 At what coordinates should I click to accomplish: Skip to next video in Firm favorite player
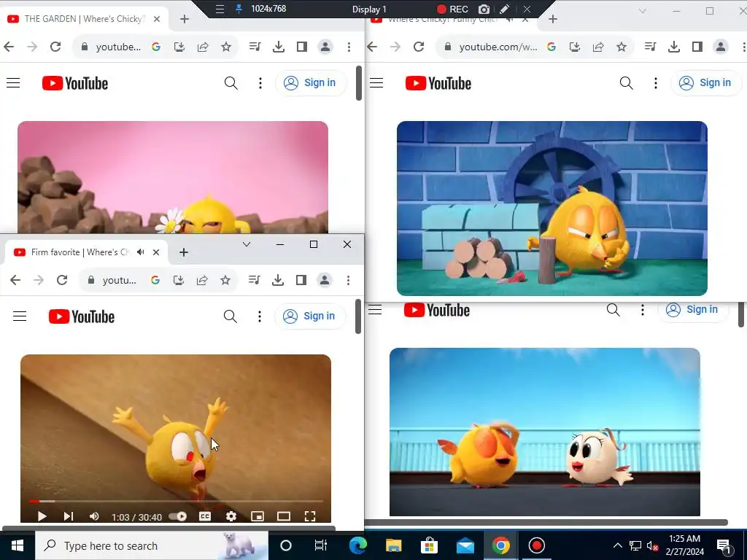coord(68,516)
